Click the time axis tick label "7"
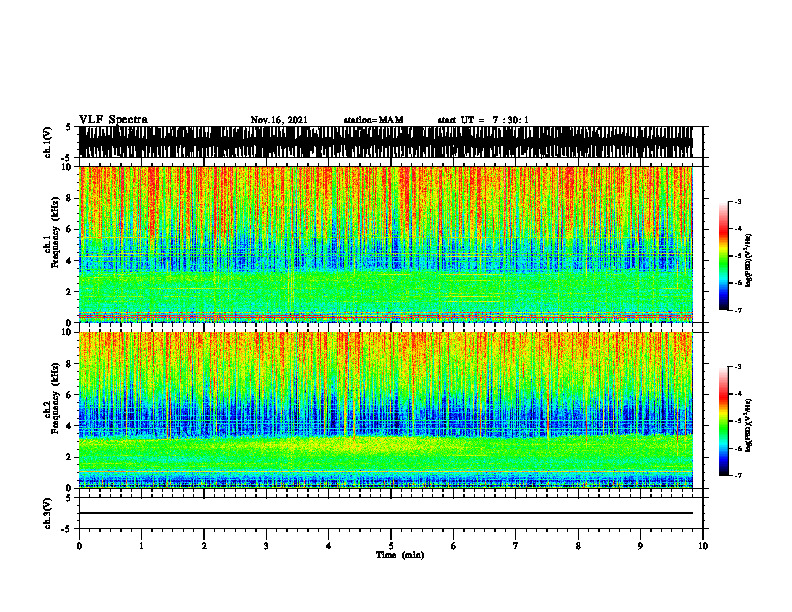Screen dimensions: 792x612 [x=516, y=546]
